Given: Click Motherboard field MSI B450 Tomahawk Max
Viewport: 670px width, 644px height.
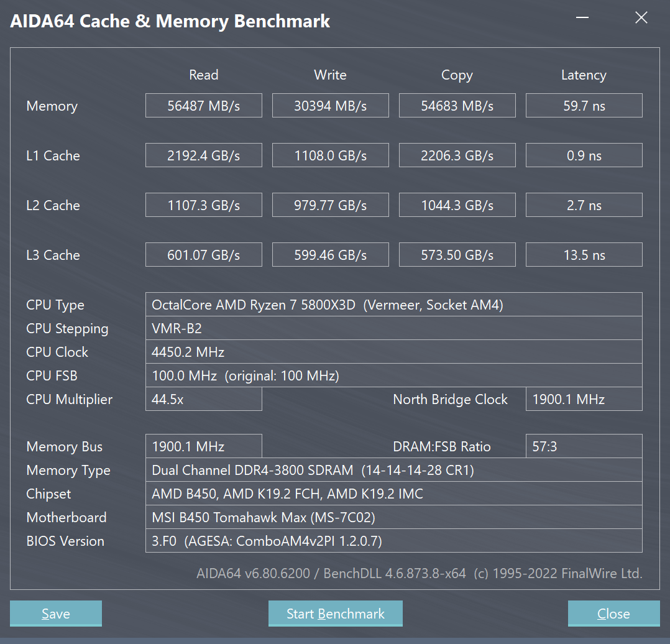Looking at the screenshot, I should 394,517.
